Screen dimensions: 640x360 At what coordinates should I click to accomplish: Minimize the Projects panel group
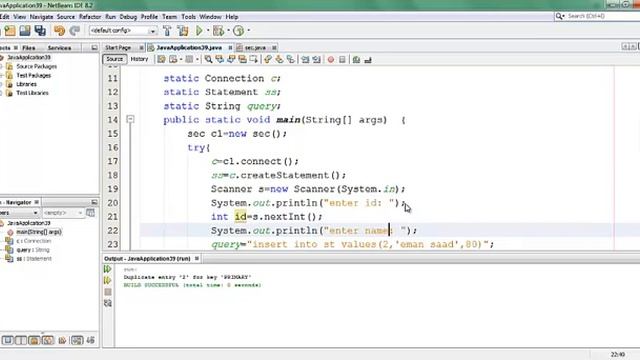click(x=94, y=48)
